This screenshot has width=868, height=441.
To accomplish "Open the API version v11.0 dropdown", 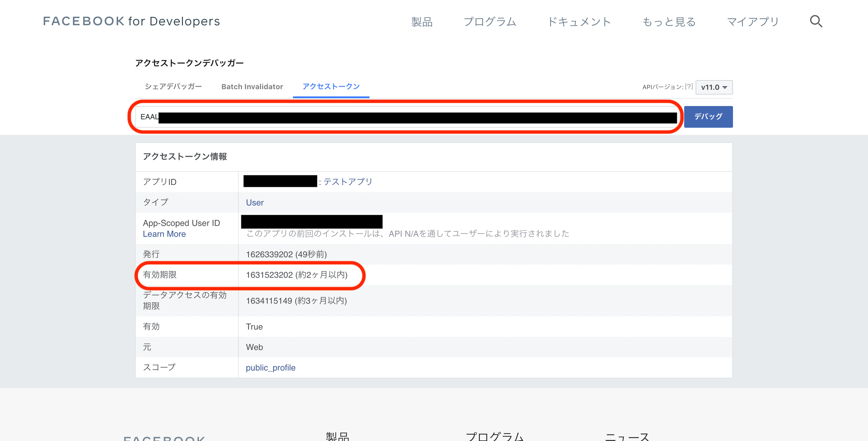I will pos(714,87).
